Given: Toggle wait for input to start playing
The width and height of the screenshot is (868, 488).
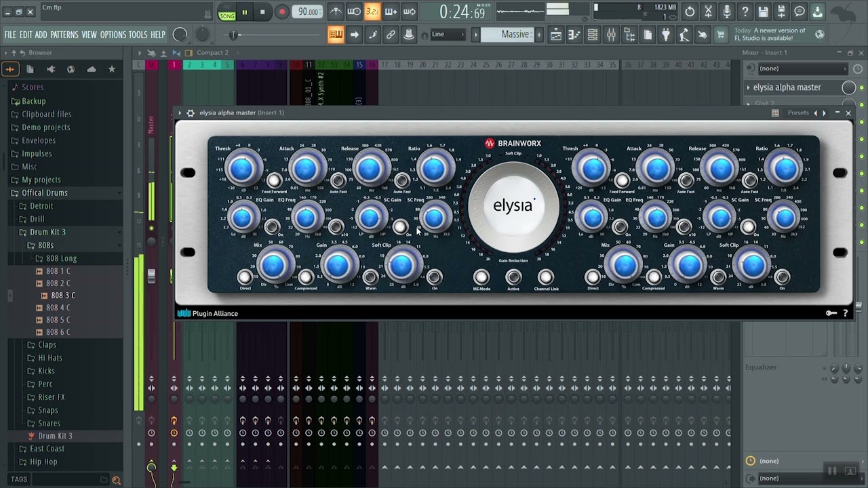Looking at the screenshot, I should coord(354,12).
